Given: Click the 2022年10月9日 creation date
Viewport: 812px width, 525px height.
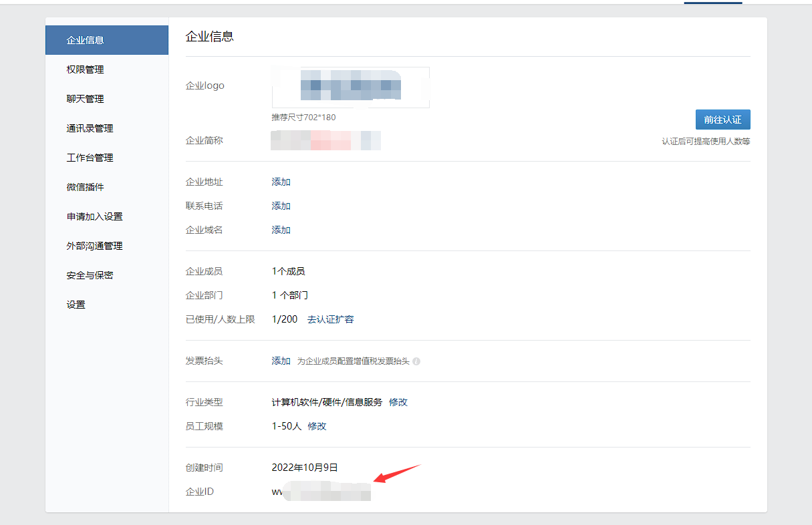Looking at the screenshot, I should coord(305,468).
